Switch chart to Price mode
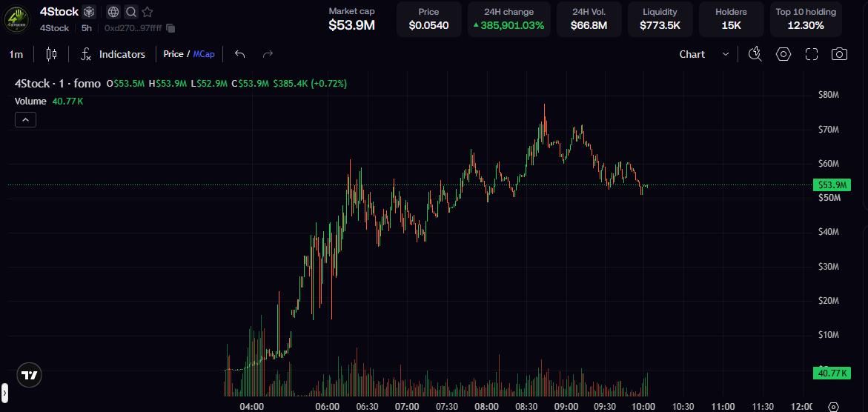868x412 pixels. coord(173,54)
